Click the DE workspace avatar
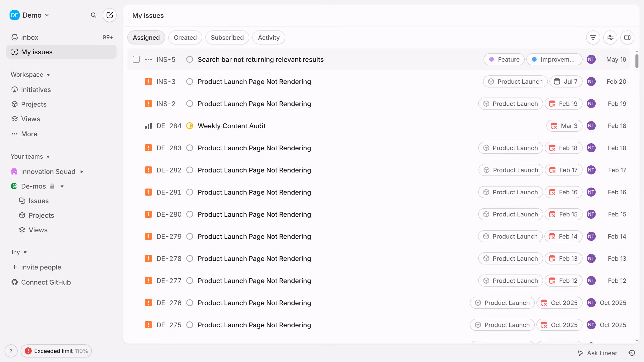 (15, 15)
